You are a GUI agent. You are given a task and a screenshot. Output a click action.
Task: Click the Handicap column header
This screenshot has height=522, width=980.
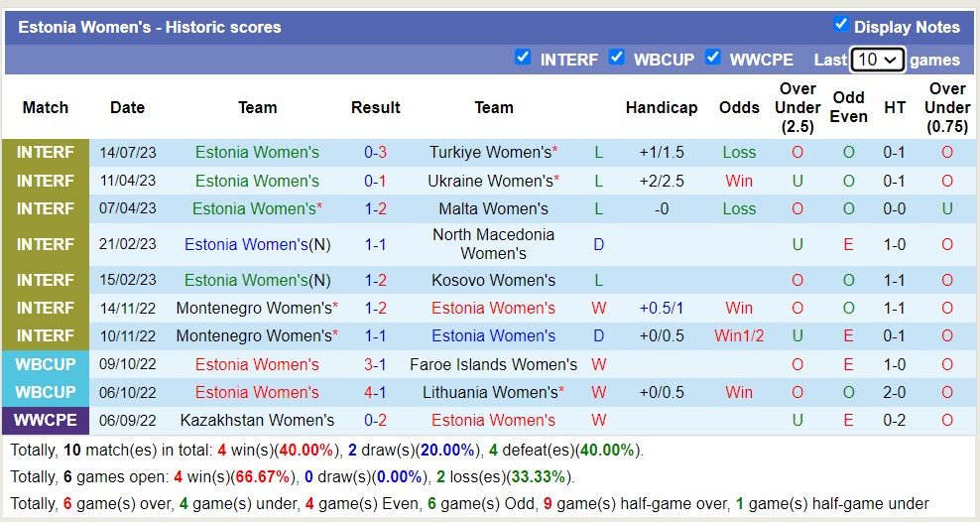coord(661,107)
